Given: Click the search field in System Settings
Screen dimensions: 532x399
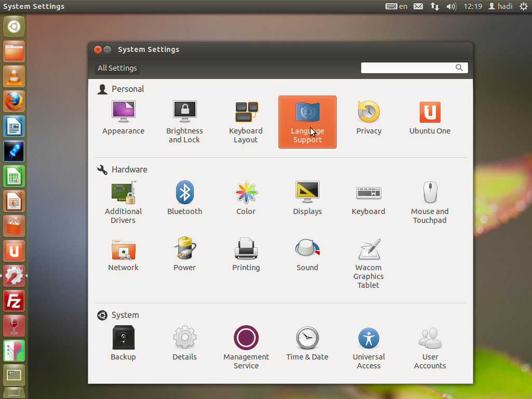Looking at the screenshot, I should (408, 68).
